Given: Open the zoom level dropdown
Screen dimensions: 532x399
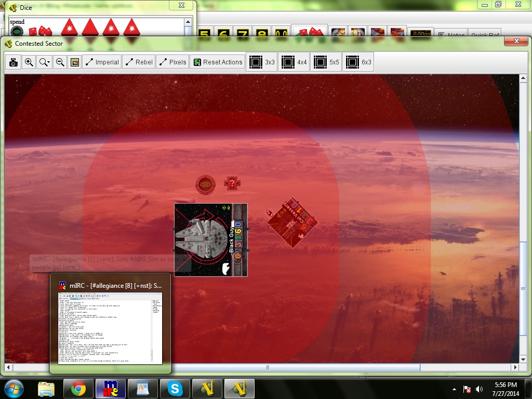Looking at the screenshot, I should click(45, 62).
